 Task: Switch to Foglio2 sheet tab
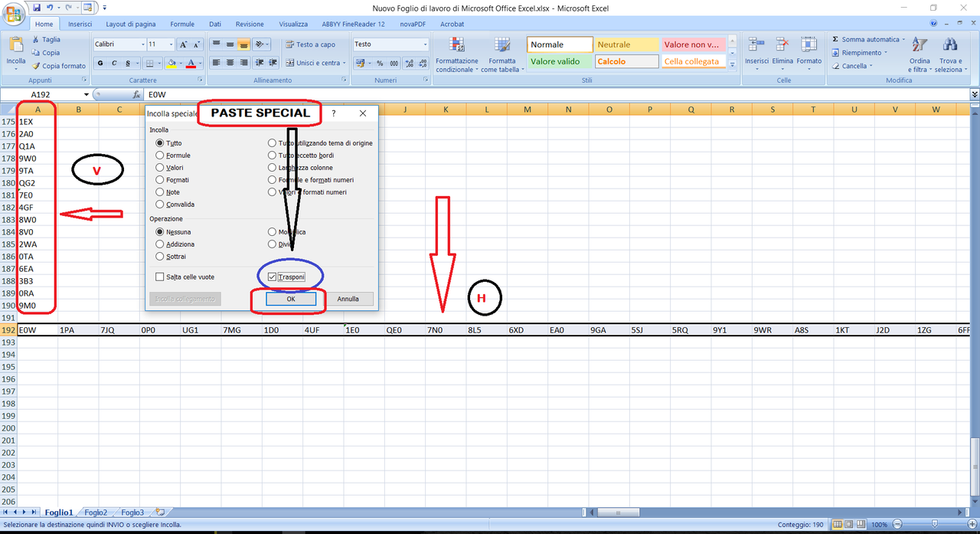(96, 513)
